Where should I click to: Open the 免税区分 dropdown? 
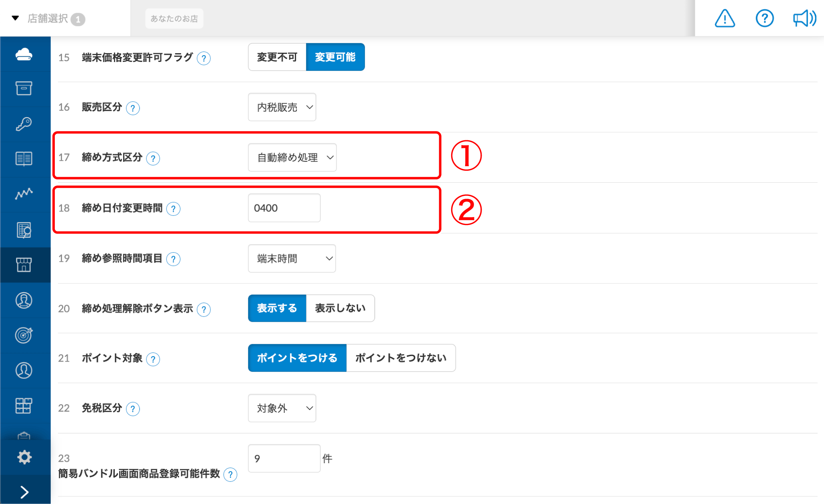(282, 408)
